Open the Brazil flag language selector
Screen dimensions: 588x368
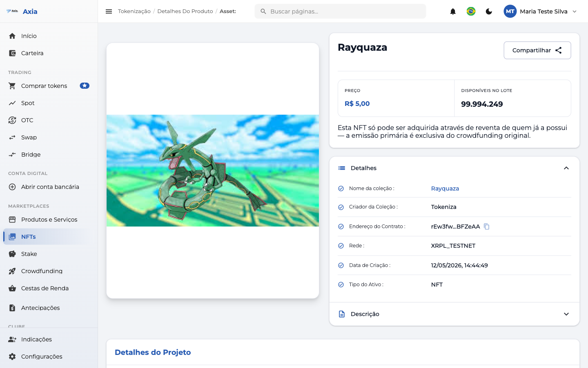click(471, 11)
